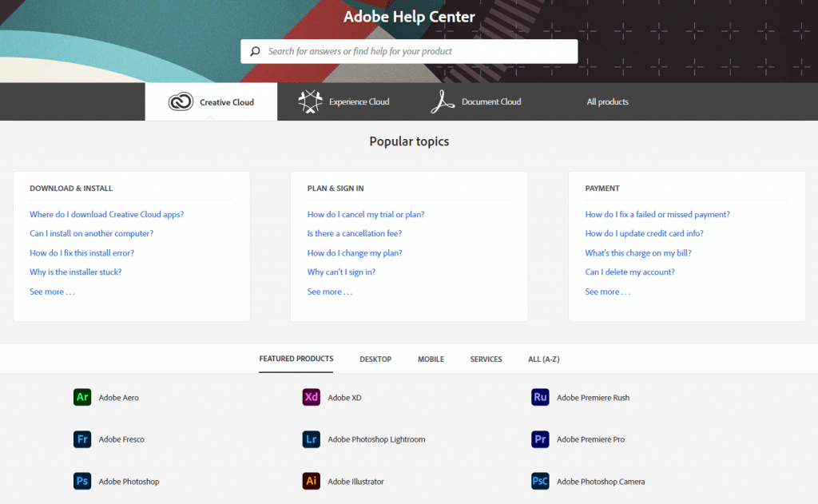Open "How do I cancel my trial or plan?"
The width and height of the screenshot is (818, 504).
(366, 214)
